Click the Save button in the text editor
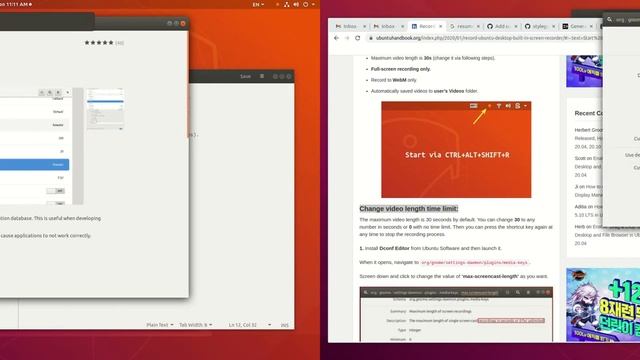The image size is (640, 360). click(x=245, y=76)
